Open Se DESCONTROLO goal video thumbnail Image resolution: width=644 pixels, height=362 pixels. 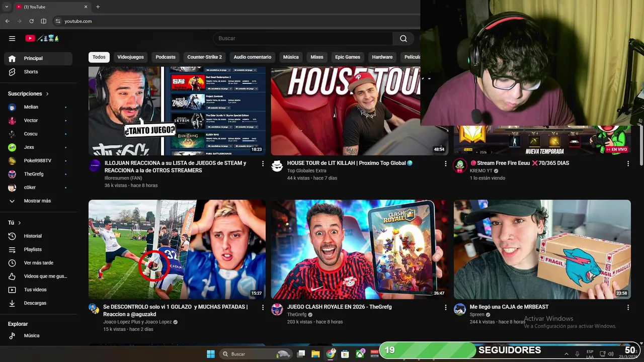pos(177,249)
